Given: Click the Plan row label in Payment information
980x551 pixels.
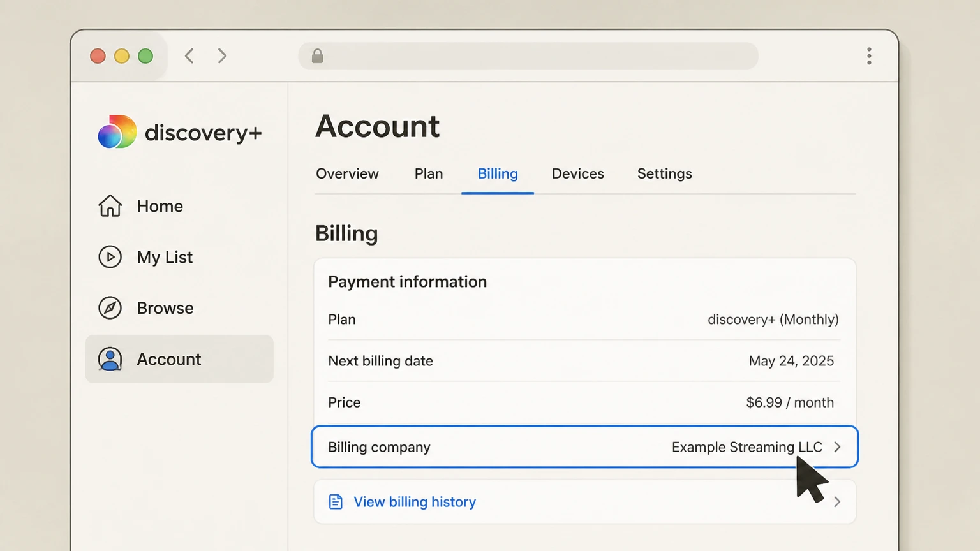Looking at the screenshot, I should point(342,320).
